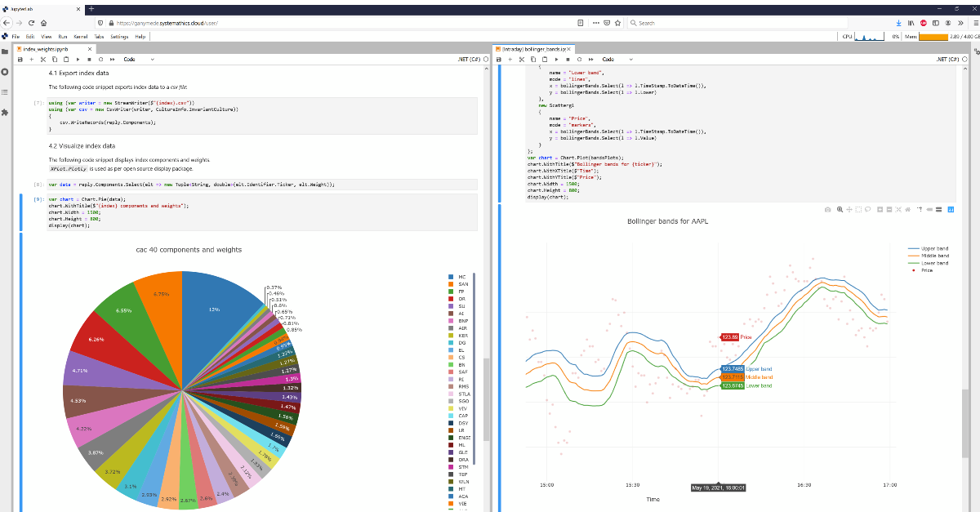
Task: Save the index_weights notebook with the disk icon
Action: coord(20,60)
